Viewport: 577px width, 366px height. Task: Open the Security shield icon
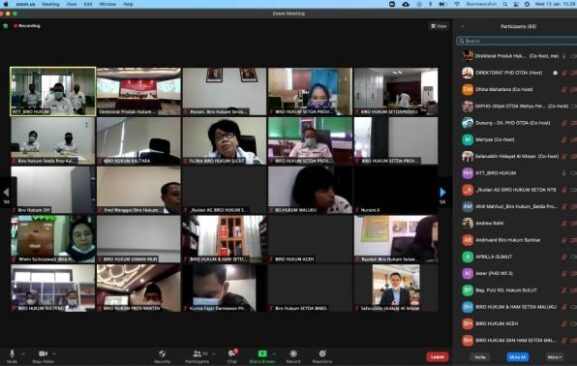[162, 353]
